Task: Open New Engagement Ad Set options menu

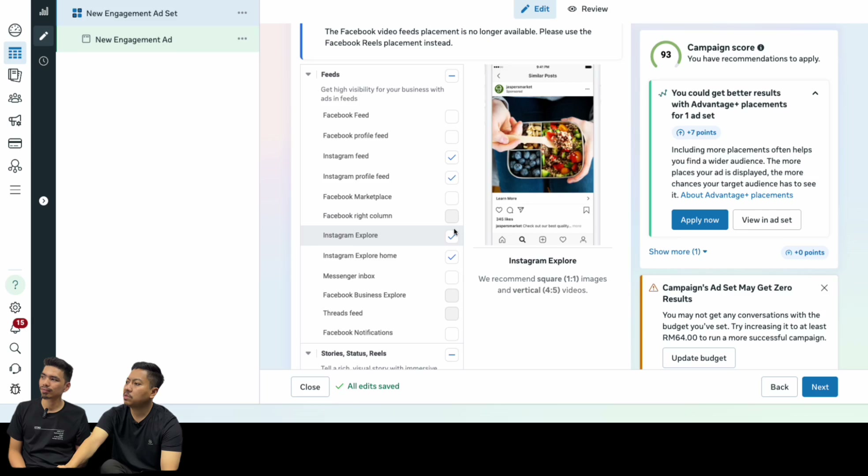Action: pos(242,13)
